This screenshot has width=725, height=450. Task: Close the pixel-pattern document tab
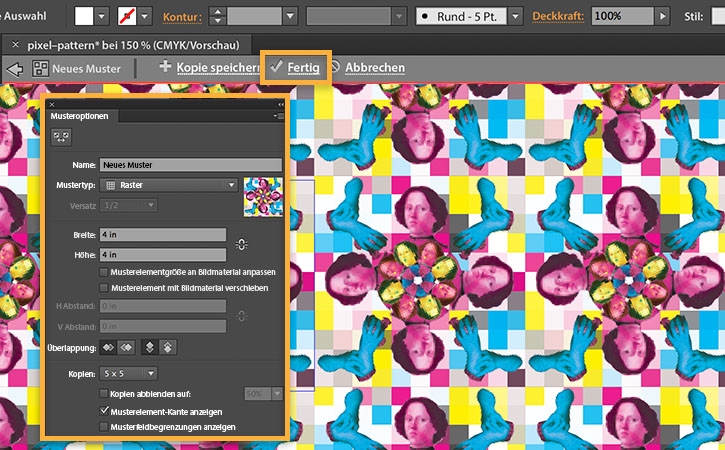(x=15, y=44)
